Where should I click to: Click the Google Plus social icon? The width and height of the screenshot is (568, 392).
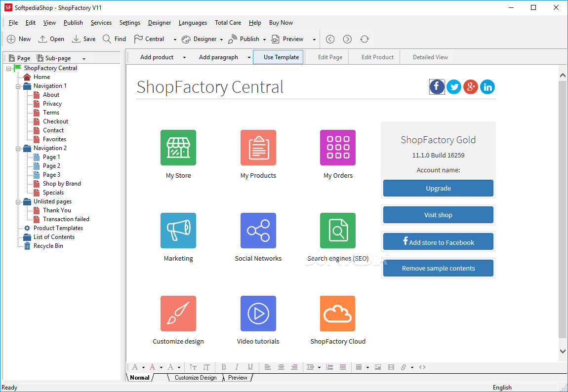tap(471, 87)
